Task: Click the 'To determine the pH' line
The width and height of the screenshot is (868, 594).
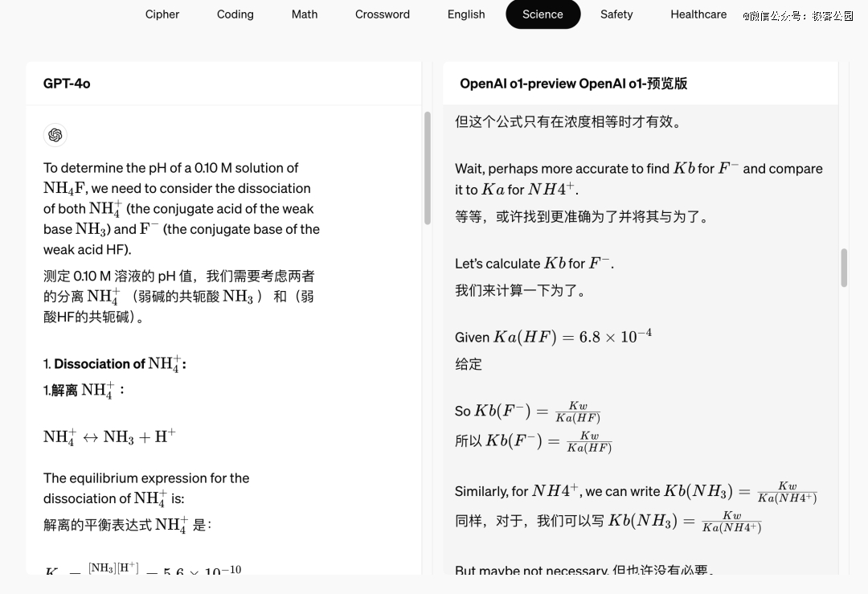Action: pos(170,168)
